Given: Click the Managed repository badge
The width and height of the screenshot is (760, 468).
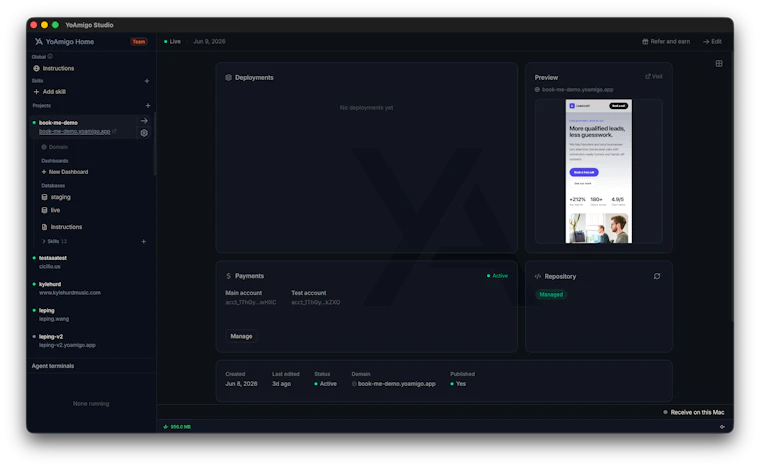Looking at the screenshot, I should tap(551, 295).
